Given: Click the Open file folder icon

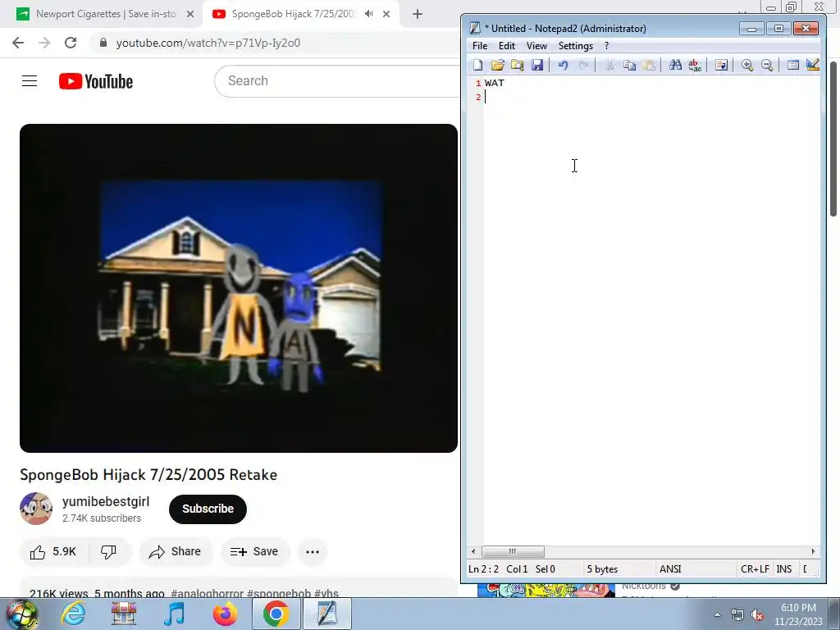Looking at the screenshot, I should 497,66.
